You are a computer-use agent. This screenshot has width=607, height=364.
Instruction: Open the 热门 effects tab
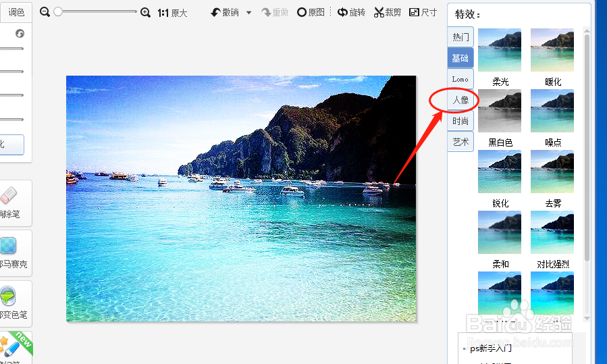[460, 37]
